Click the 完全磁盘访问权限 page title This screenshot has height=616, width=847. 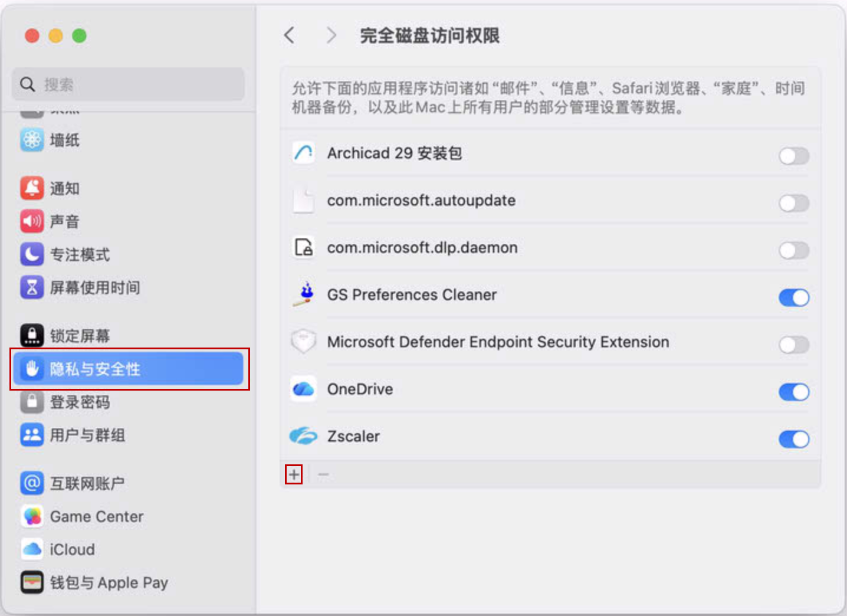click(429, 35)
